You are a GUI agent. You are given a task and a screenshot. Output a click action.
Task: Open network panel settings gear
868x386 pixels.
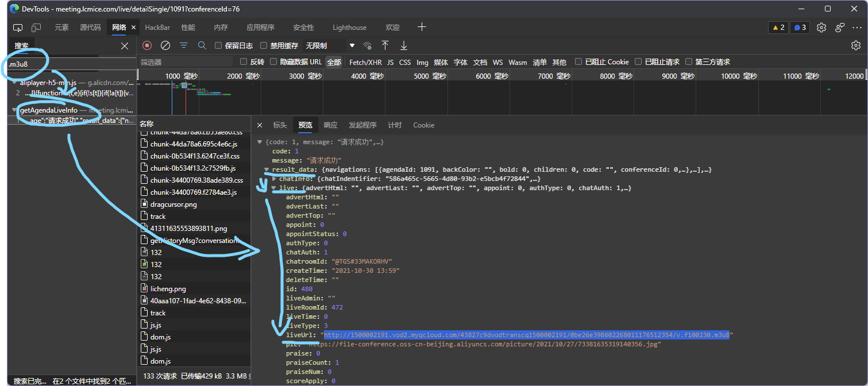click(855, 45)
